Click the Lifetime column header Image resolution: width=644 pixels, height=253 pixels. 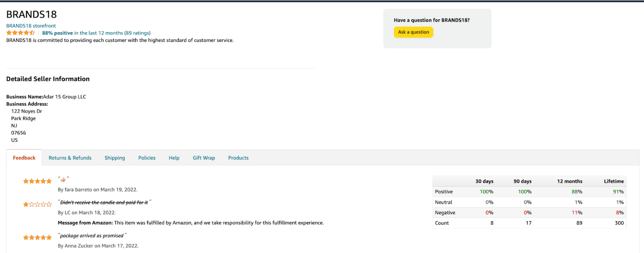[614, 181]
